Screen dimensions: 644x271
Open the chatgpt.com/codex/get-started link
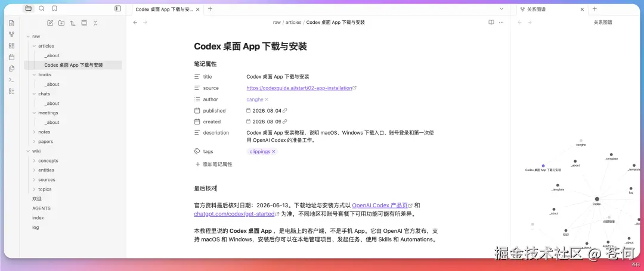pos(234,214)
